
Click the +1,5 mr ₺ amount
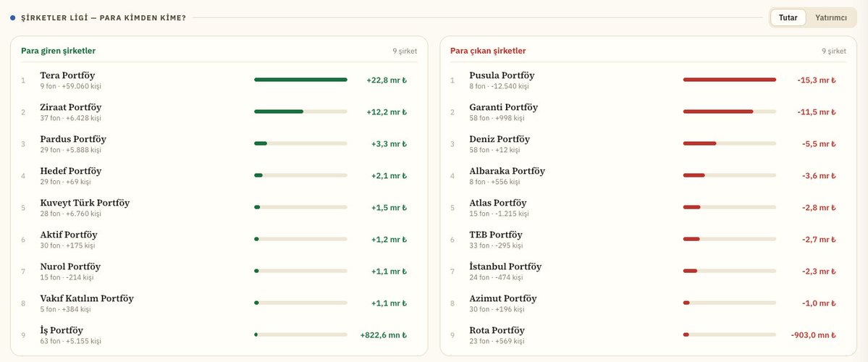click(x=389, y=208)
